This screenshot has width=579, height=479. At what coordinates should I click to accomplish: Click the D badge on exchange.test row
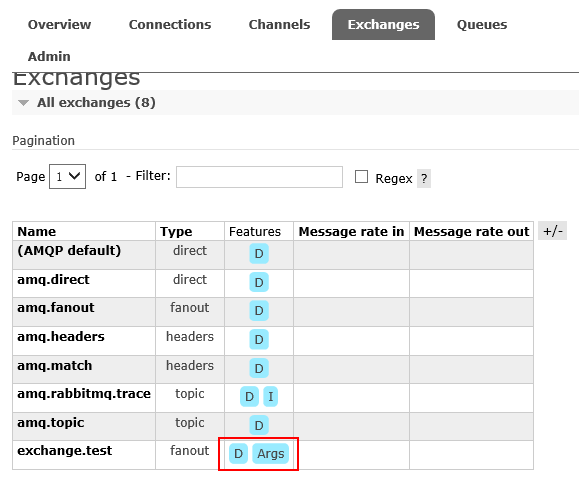click(238, 453)
